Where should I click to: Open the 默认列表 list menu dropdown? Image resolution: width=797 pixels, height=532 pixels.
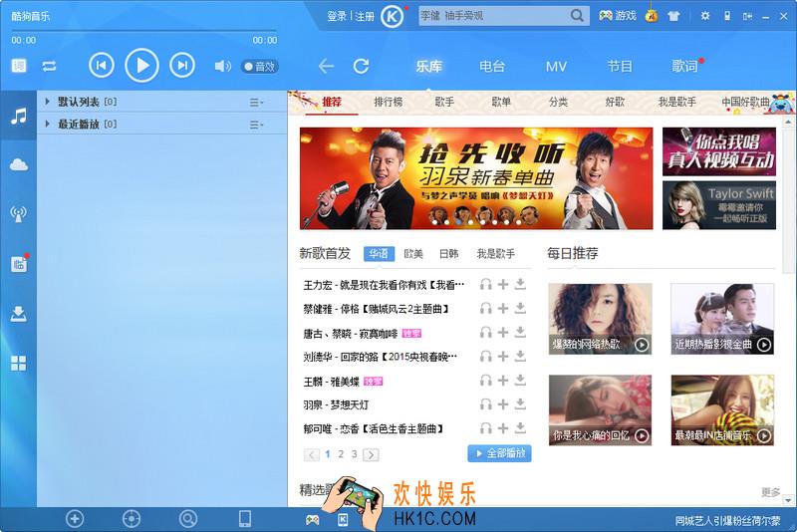(256, 103)
